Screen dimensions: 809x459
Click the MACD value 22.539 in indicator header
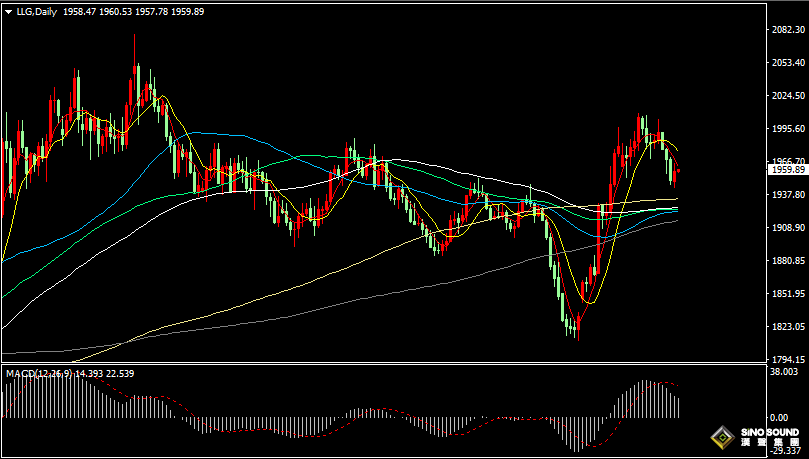[x=119, y=373]
